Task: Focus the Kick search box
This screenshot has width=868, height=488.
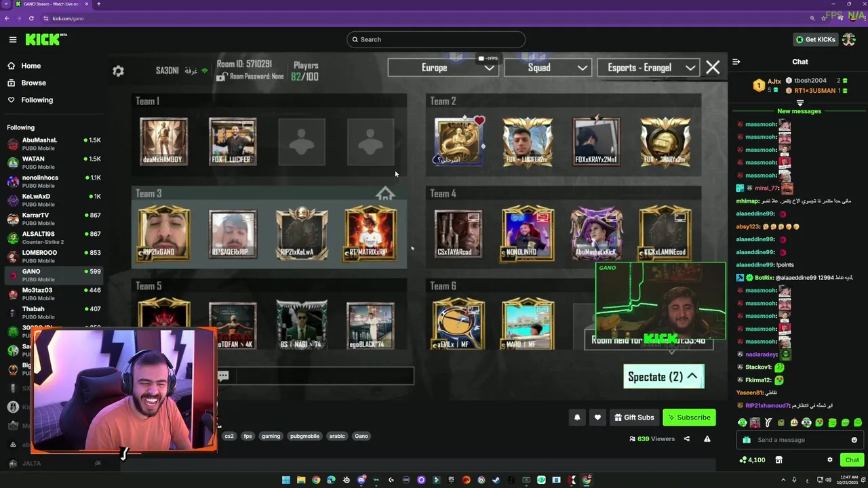Action: pos(435,39)
